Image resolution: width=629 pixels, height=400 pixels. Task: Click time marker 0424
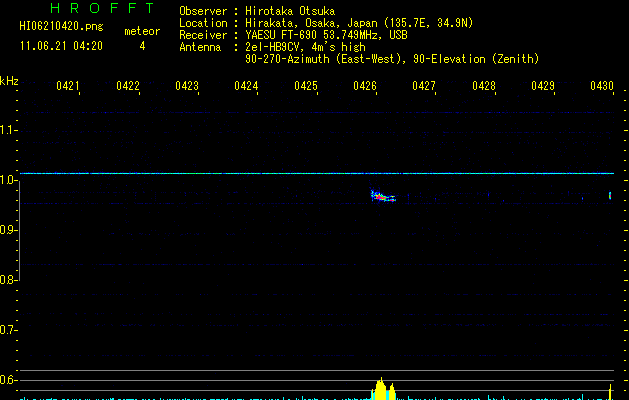tap(246, 85)
